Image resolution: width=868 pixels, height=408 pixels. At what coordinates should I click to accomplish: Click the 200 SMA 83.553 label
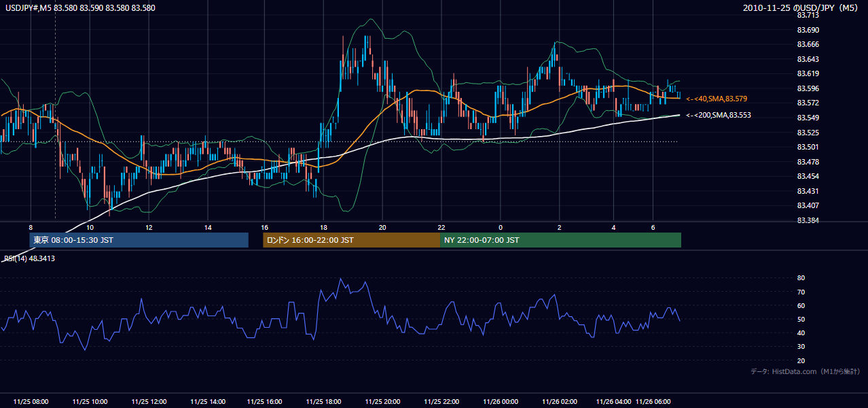point(719,115)
